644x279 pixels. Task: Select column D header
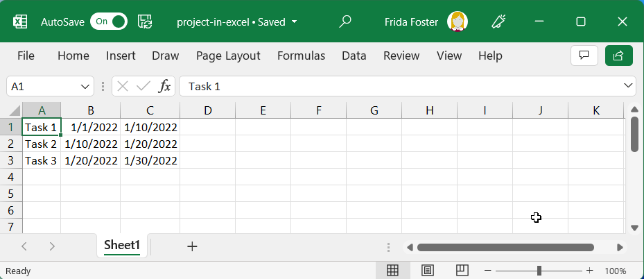(208, 110)
